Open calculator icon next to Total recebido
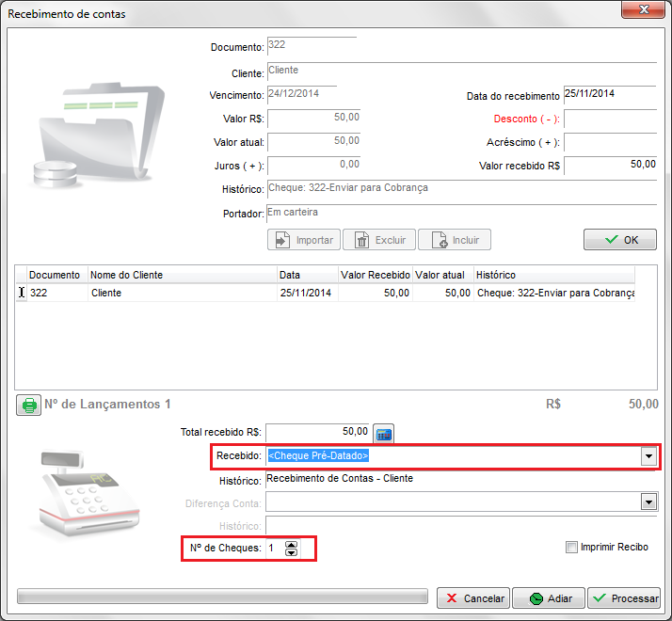The image size is (672, 621). click(x=383, y=434)
